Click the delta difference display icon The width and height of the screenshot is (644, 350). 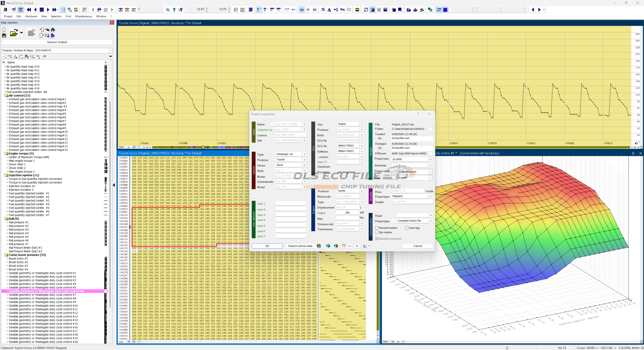[329, 10]
